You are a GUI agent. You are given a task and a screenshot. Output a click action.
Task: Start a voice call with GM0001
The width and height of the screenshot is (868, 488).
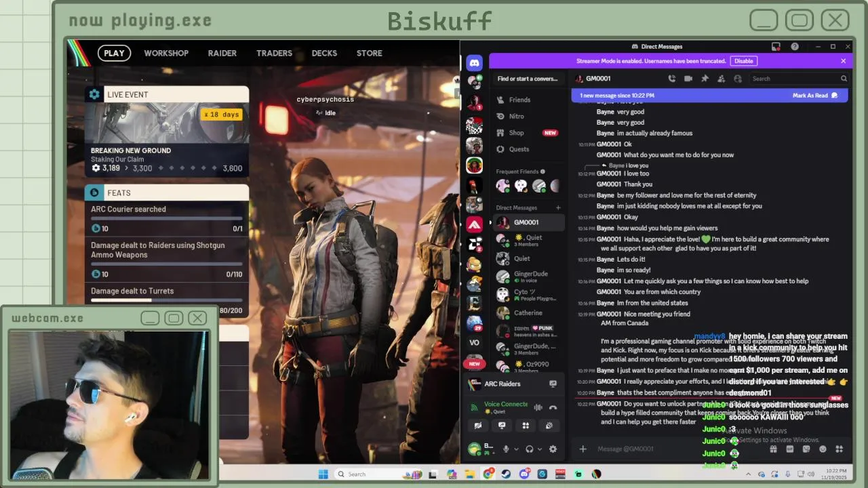coord(671,79)
